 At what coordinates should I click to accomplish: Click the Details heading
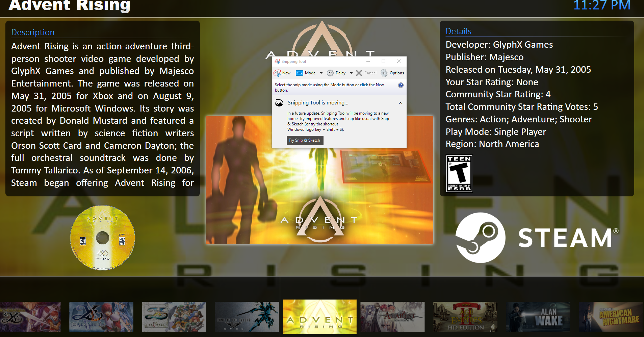click(x=458, y=31)
